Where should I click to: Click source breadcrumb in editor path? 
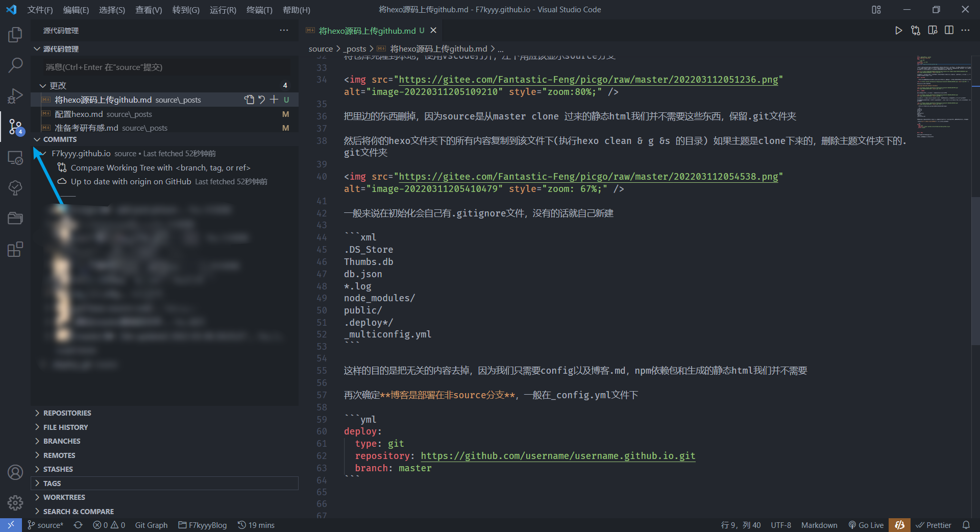(321, 49)
